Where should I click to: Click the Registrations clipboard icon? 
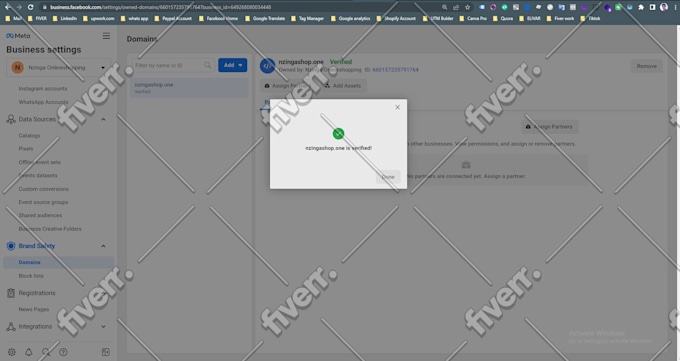(11, 293)
